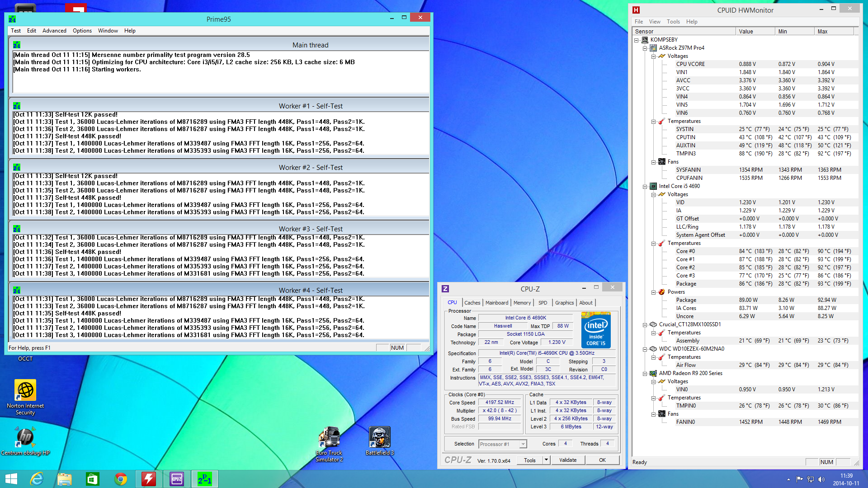Open Norton Internet Security desktop icon
Viewport: 868px width, 488px height.
pos(25,390)
